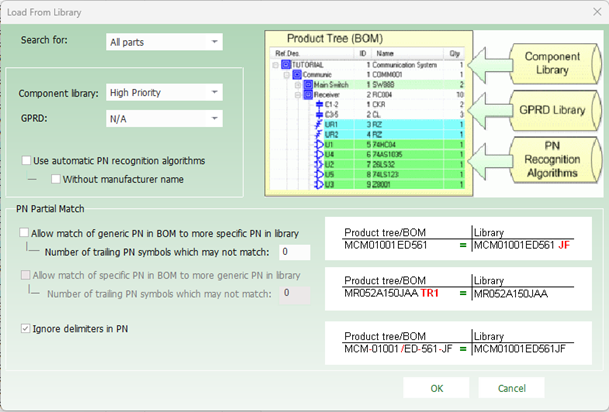Screen dimensions: 609x412
Task: Enable Use automatic PN recognition algorithms
Action: click(x=26, y=160)
